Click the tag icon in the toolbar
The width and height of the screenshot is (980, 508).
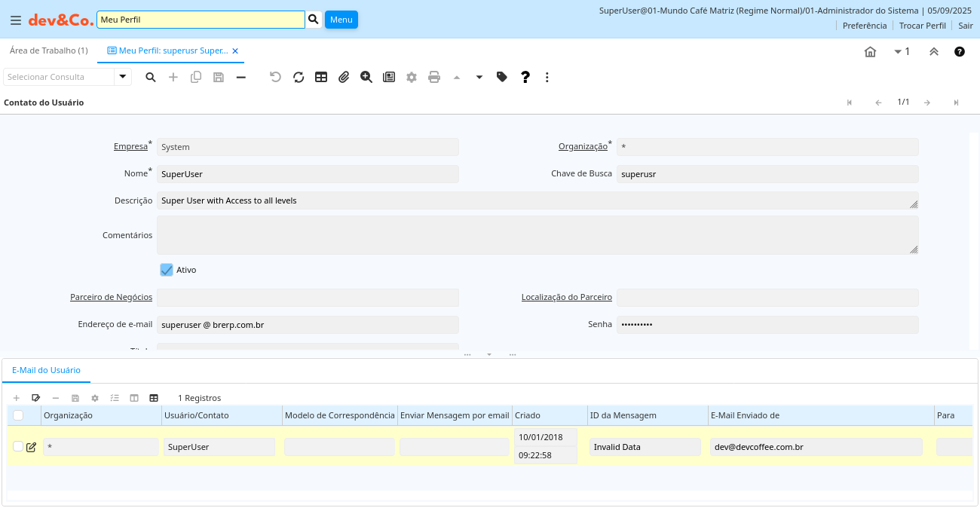point(502,77)
